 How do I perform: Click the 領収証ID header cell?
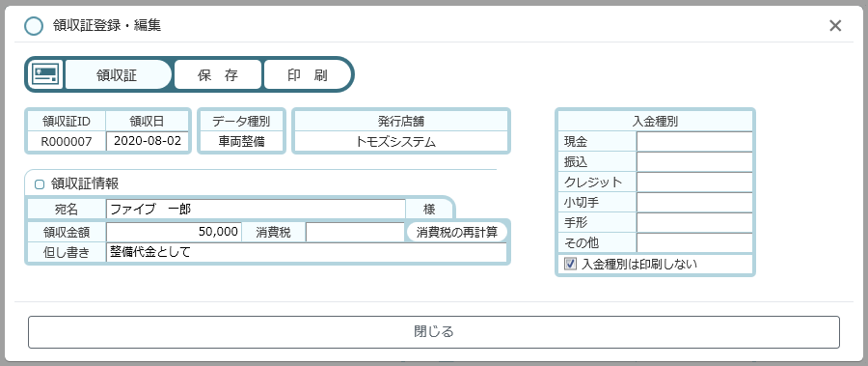[67, 121]
